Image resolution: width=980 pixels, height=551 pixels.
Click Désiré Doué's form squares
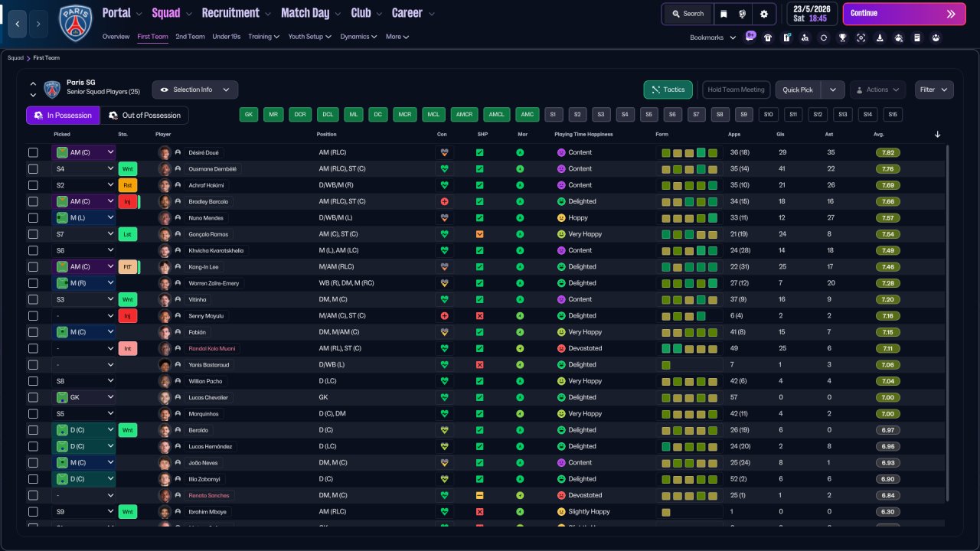(689, 152)
